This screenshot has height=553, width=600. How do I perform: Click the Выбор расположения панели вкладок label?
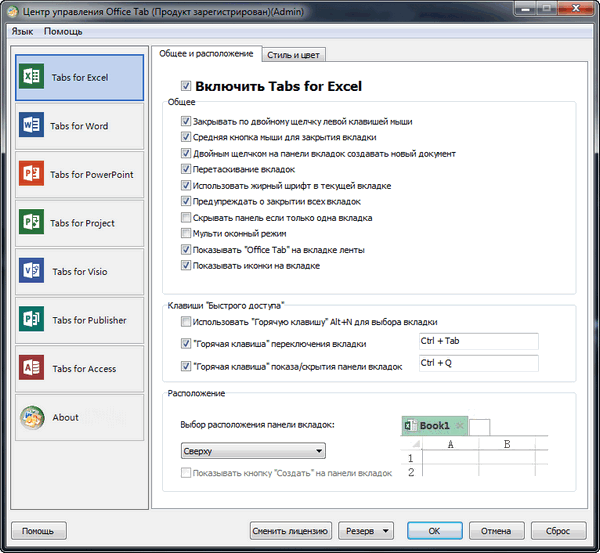click(x=258, y=425)
